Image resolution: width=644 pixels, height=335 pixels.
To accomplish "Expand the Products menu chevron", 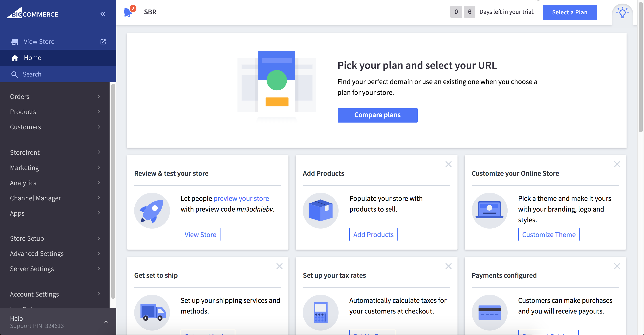I will point(99,112).
